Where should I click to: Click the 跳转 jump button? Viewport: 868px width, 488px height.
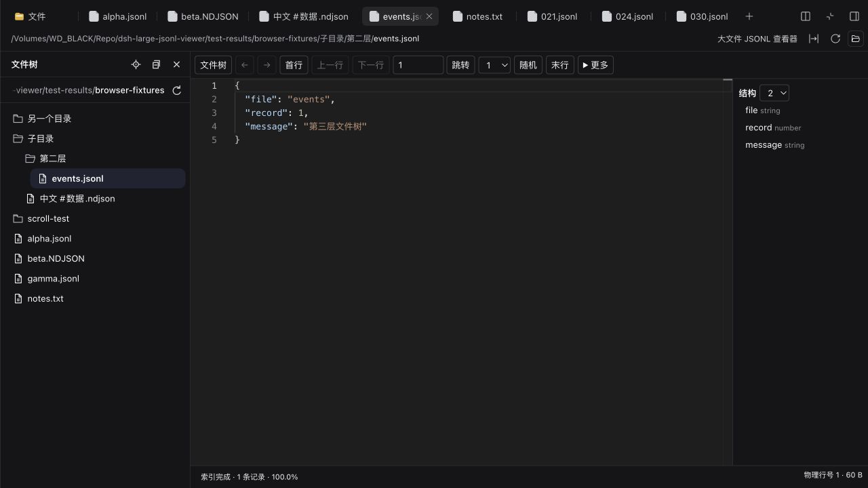pyautogui.click(x=460, y=65)
